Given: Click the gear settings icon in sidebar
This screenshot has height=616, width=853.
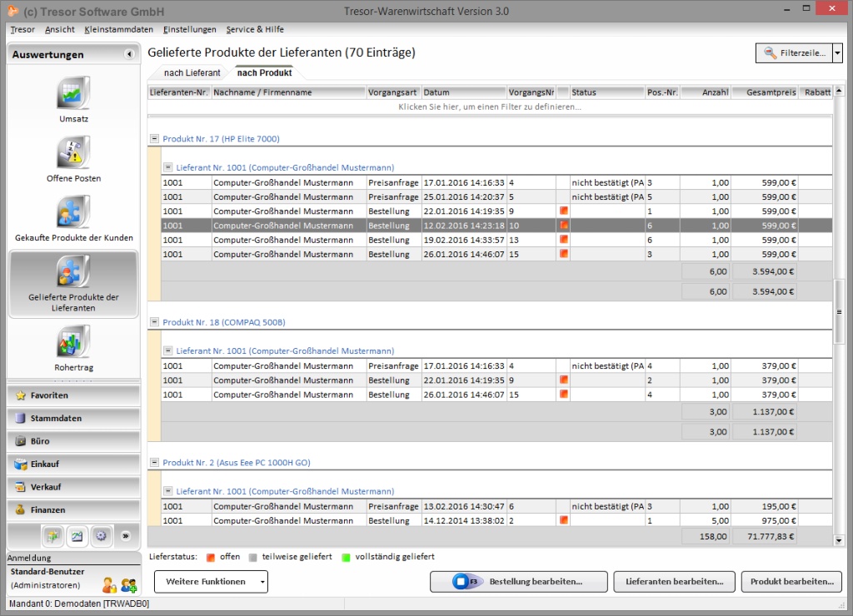Looking at the screenshot, I should point(102,536).
